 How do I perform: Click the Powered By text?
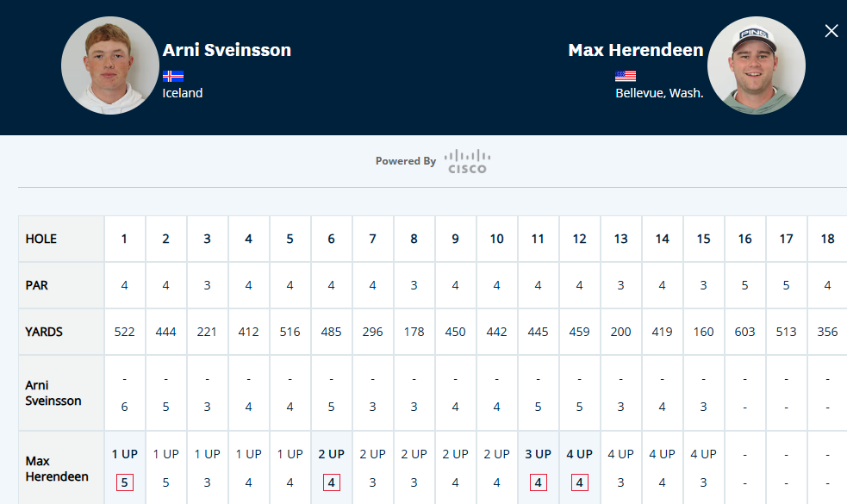[405, 161]
